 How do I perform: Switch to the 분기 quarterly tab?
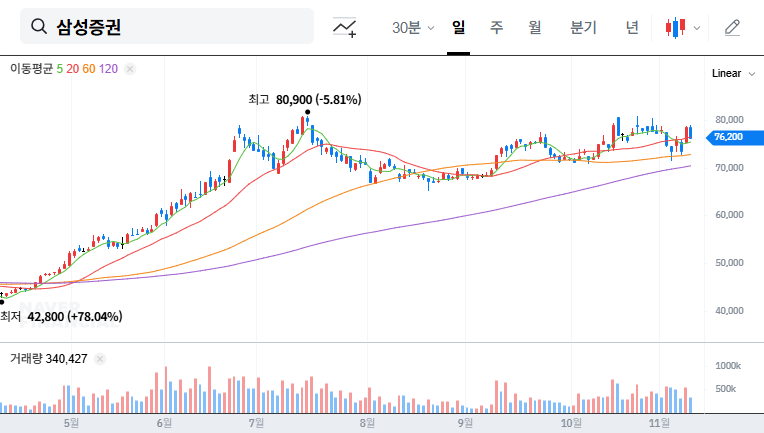click(x=583, y=27)
